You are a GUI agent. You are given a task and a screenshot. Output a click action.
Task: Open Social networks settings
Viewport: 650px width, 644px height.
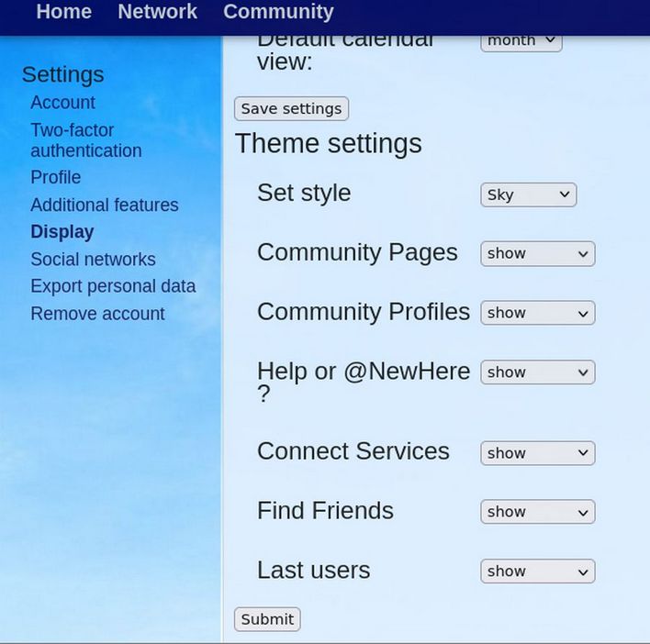(93, 260)
